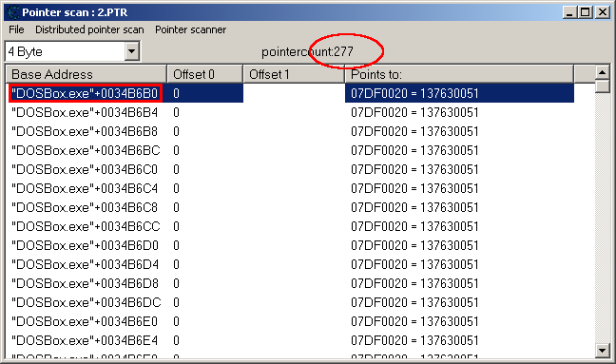Click the results list scrollbar thumb
This screenshot has width=616, height=364.
(603, 86)
